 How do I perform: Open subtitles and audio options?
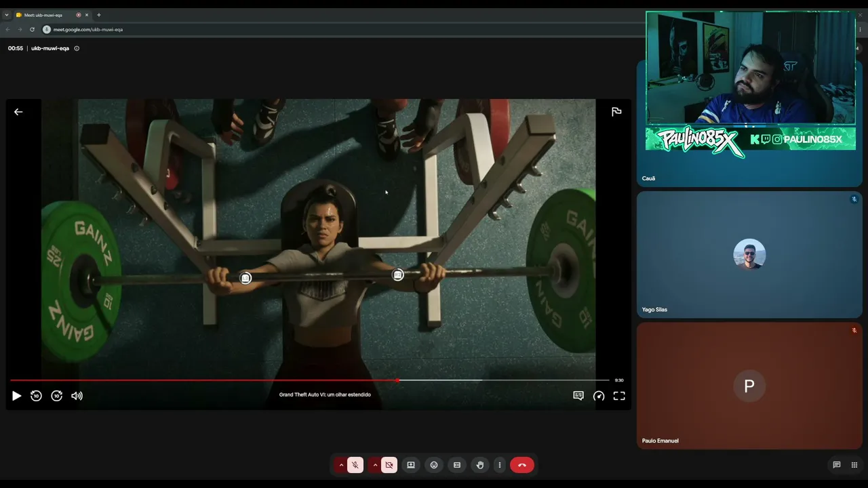578,396
